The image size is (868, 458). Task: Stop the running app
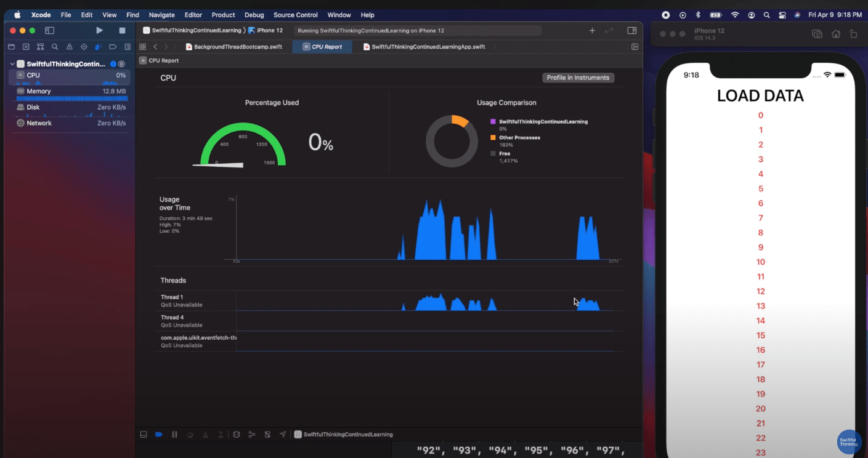pyautogui.click(x=122, y=30)
